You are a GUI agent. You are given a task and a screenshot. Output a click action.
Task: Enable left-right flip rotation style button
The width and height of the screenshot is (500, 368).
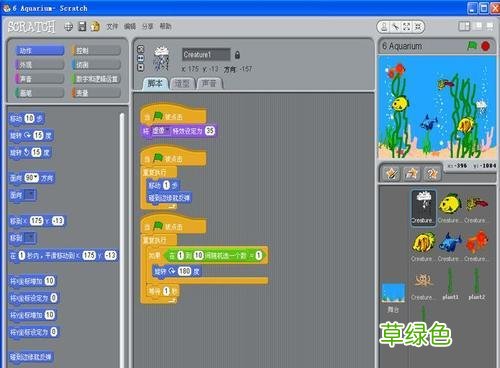click(x=141, y=58)
